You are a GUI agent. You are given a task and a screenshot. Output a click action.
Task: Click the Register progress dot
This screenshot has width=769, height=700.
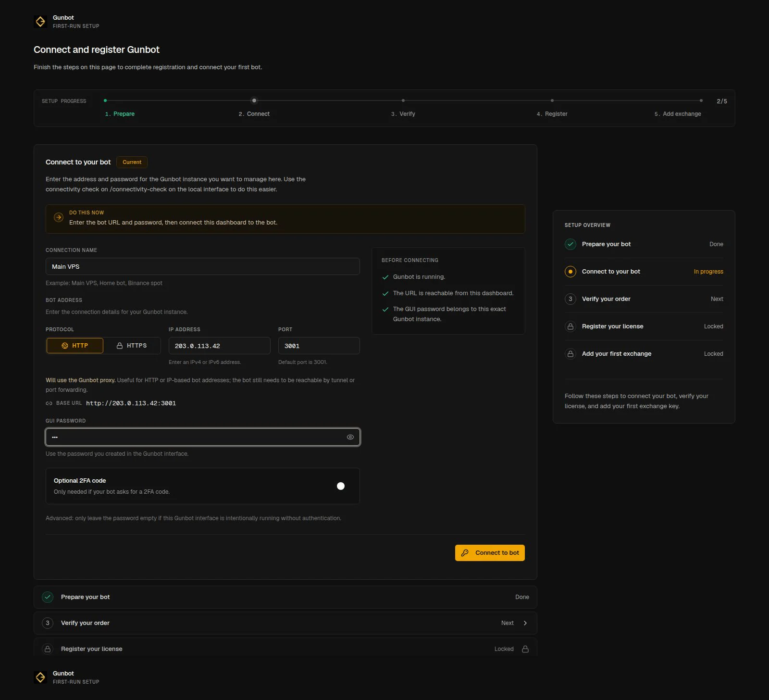pyautogui.click(x=552, y=100)
